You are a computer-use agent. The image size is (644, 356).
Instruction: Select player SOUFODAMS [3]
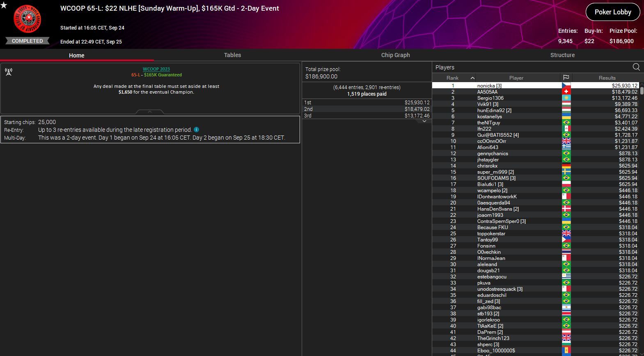tap(496, 178)
